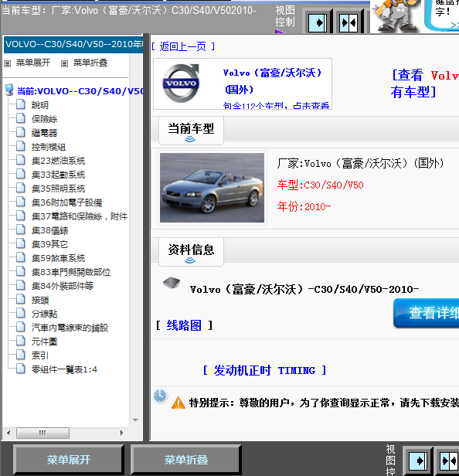Open the 汽車內電線束的鋪設 tree item
The height and width of the screenshot is (476, 459).
tap(70, 328)
